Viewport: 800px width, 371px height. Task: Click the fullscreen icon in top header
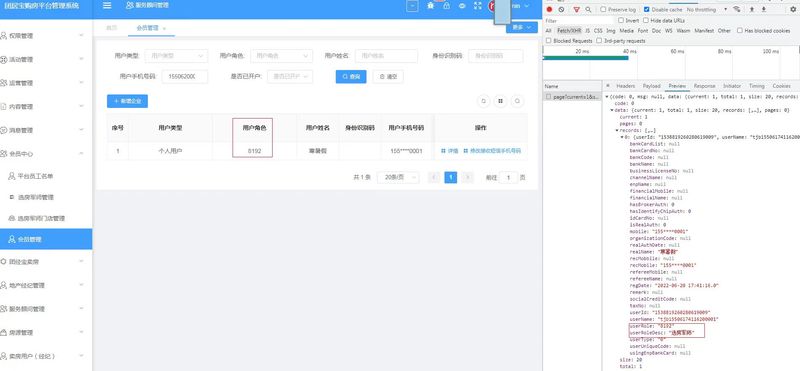click(478, 6)
